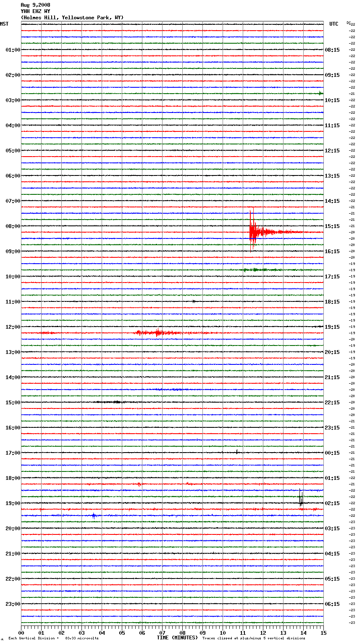Click bottom axis minute tick label 12
This screenshot has height=644, width=357.
pyautogui.click(x=263, y=633)
